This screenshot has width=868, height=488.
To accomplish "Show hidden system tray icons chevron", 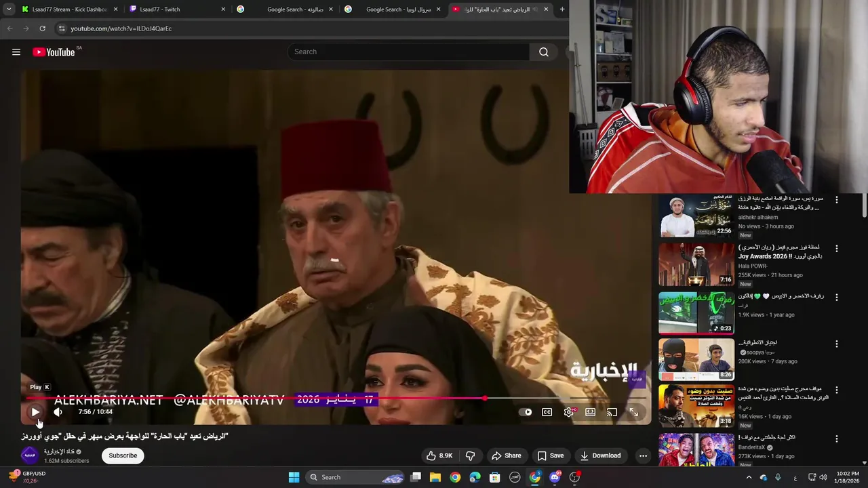I will (x=749, y=477).
